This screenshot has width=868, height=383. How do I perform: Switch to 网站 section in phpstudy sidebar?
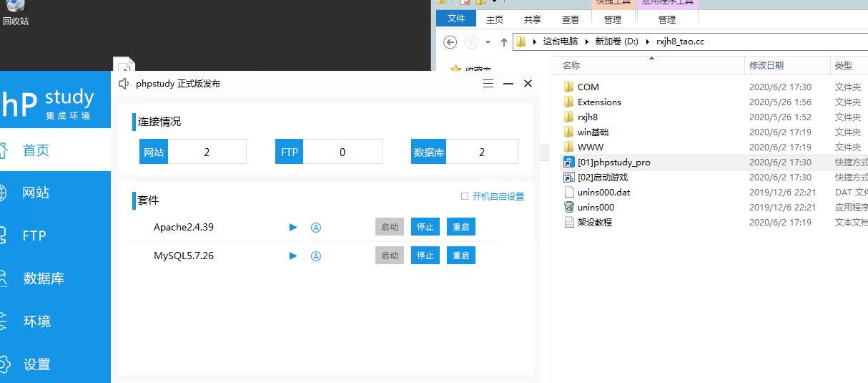coord(36,193)
